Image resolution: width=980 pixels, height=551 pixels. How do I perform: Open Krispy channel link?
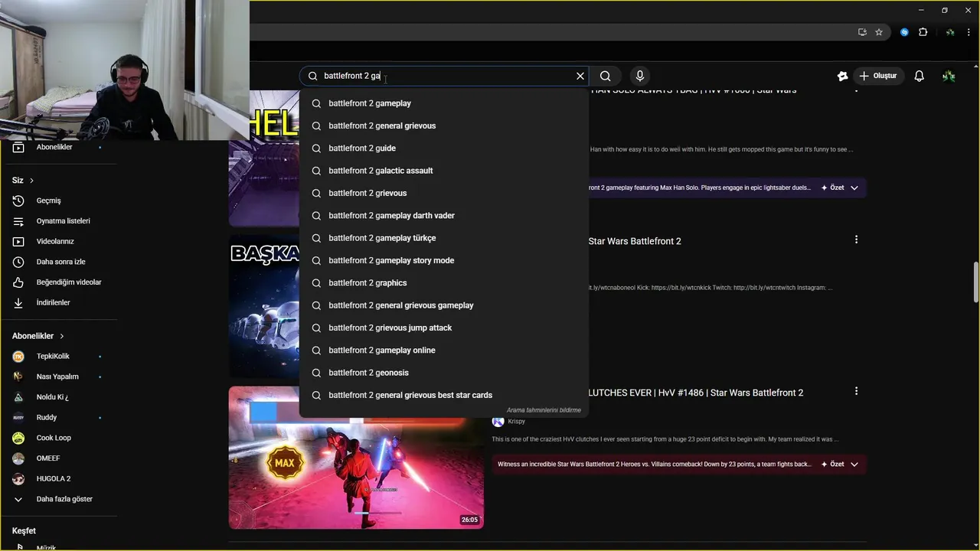click(517, 422)
